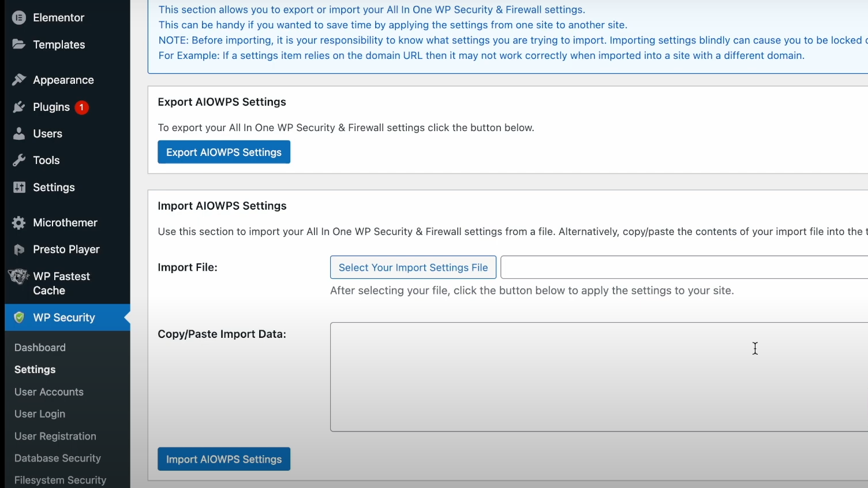The width and height of the screenshot is (868, 488).
Task: Go to User Accounts submenu
Action: [x=49, y=392]
